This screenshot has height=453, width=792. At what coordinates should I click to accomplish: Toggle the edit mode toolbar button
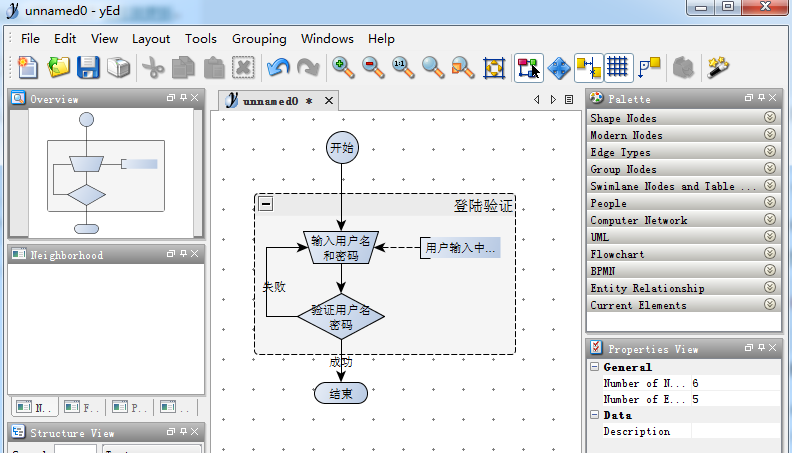pos(529,68)
